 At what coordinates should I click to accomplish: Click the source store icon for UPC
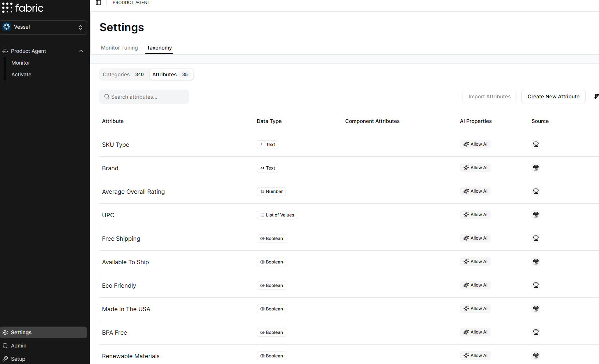536,215
